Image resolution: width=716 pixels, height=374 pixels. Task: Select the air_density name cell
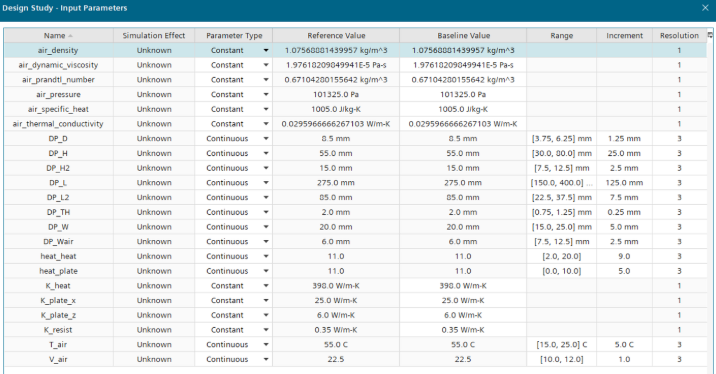pos(58,50)
